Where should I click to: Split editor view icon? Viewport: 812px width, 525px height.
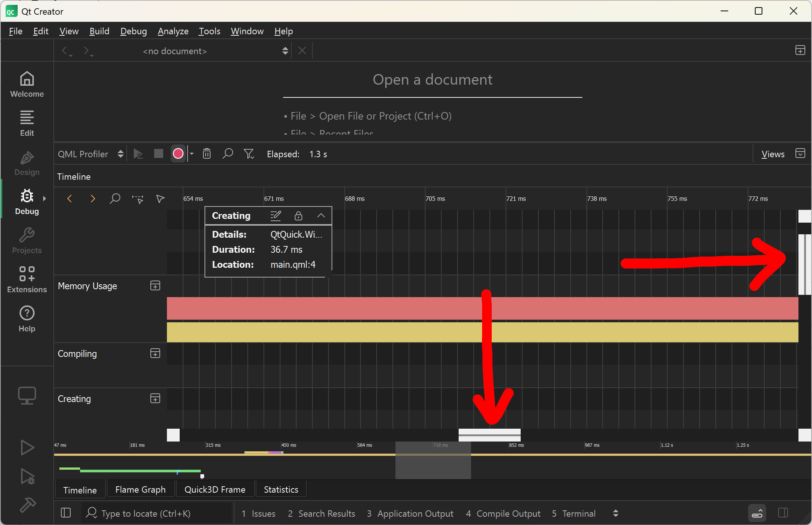pyautogui.click(x=800, y=50)
